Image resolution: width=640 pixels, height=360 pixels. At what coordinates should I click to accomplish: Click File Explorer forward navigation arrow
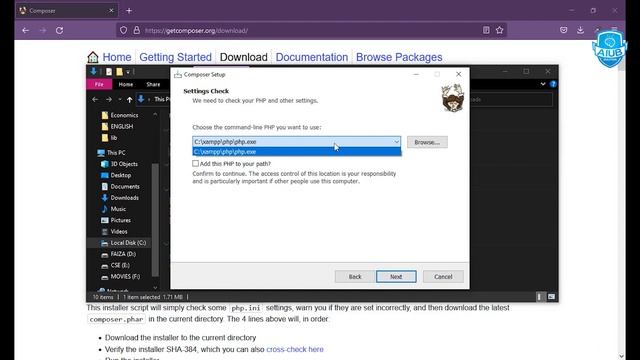point(109,99)
